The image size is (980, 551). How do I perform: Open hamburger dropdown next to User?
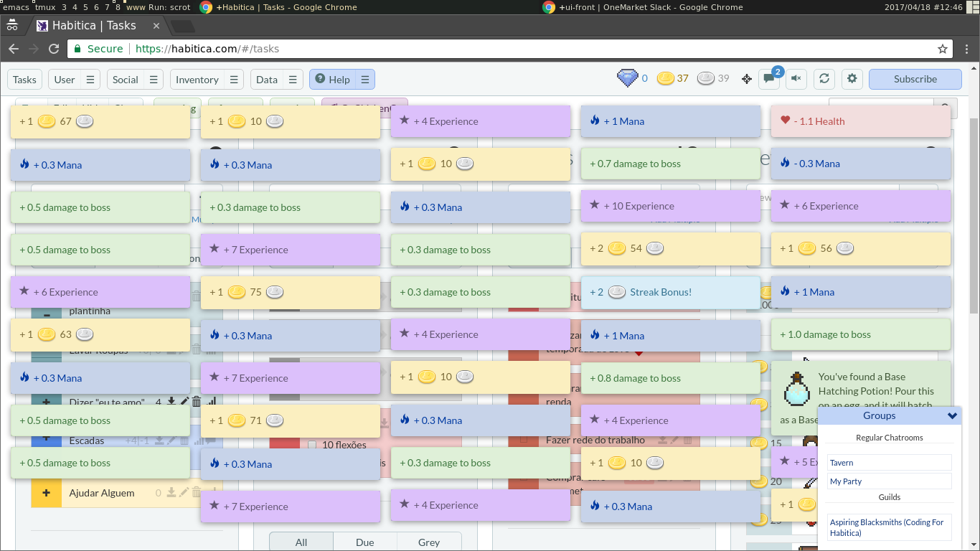pyautogui.click(x=90, y=80)
